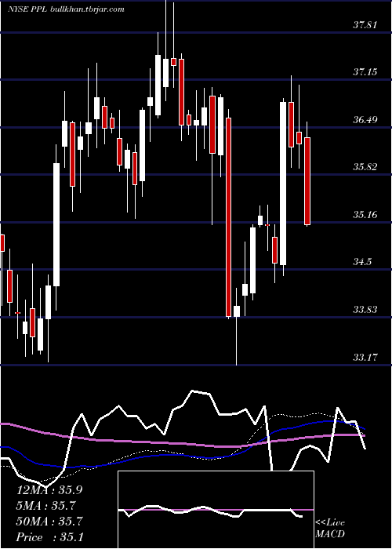Select the 35.16 price axis label

(365, 214)
